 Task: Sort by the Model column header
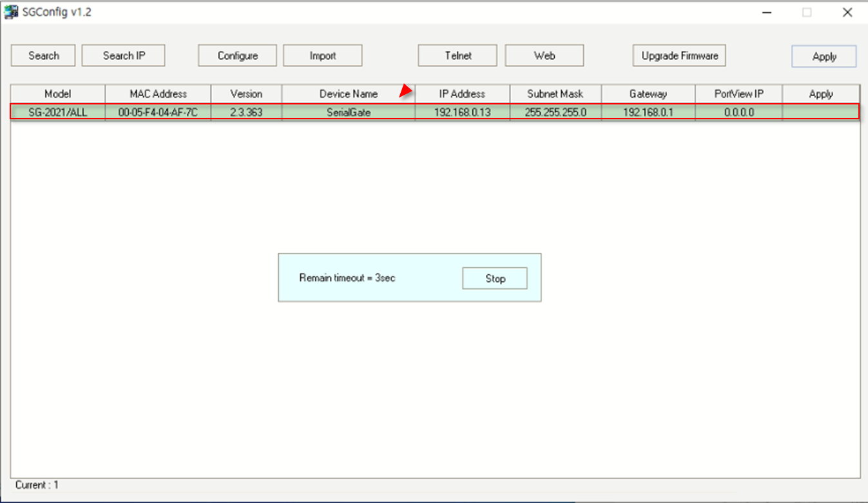click(x=58, y=94)
